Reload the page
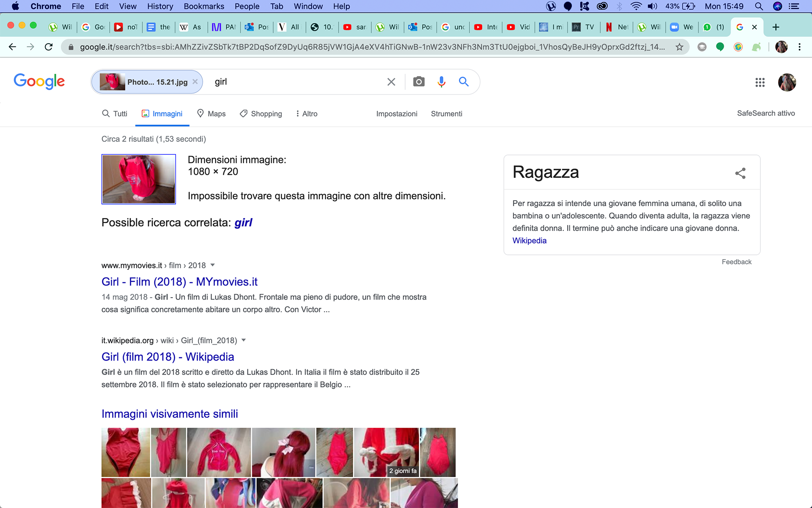This screenshot has height=508, width=812. click(x=49, y=47)
